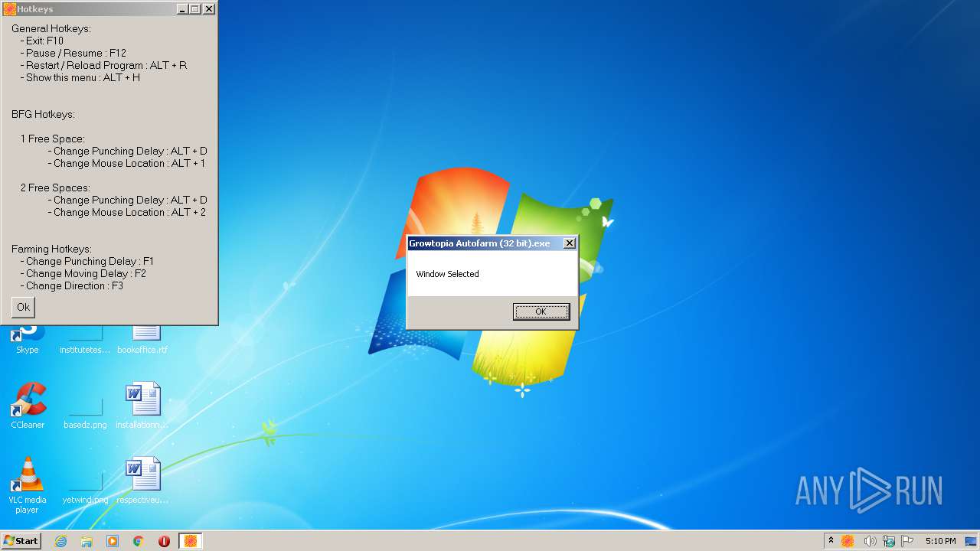Select the bookoffice.rtf desktop file
The width and height of the screenshot is (980, 551).
tap(142, 339)
